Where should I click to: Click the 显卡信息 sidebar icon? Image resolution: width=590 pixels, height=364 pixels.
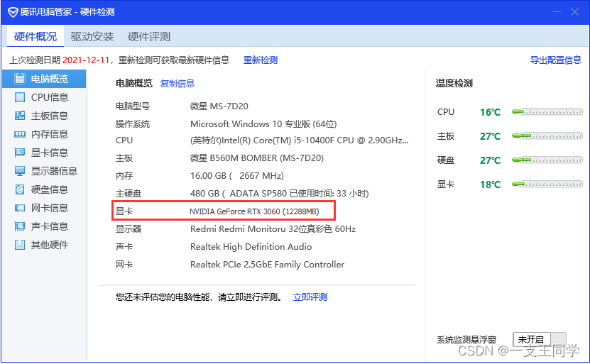click(x=20, y=153)
